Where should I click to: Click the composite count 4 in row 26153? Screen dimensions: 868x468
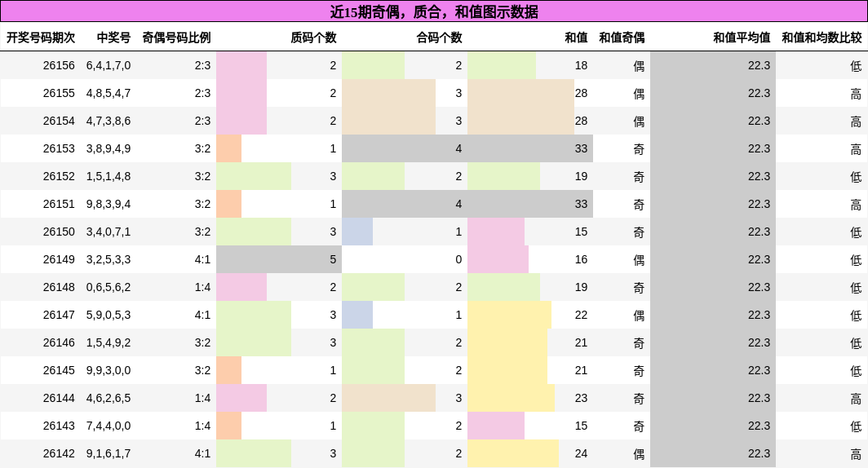(458, 148)
